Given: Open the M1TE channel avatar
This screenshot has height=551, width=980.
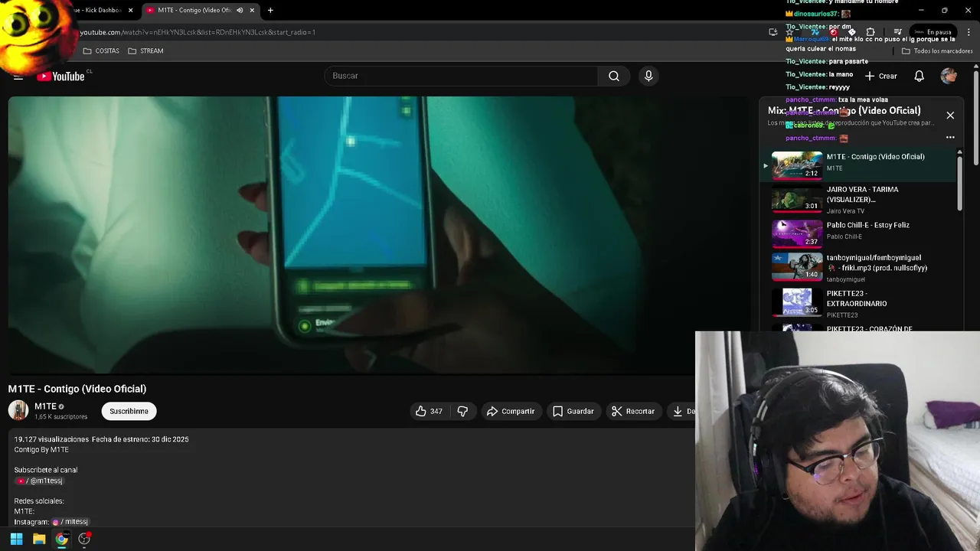Looking at the screenshot, I should click(x=18, y=410).
